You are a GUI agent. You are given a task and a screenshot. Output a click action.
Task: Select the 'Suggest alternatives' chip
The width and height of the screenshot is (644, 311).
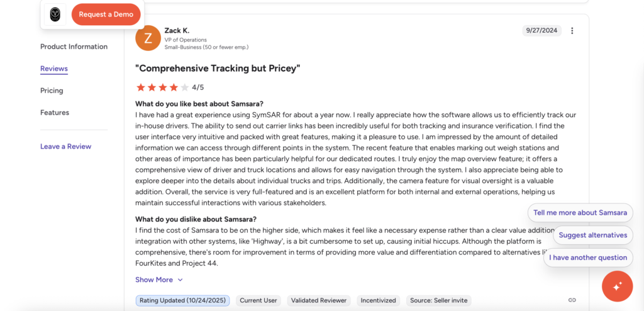point(592,235)
